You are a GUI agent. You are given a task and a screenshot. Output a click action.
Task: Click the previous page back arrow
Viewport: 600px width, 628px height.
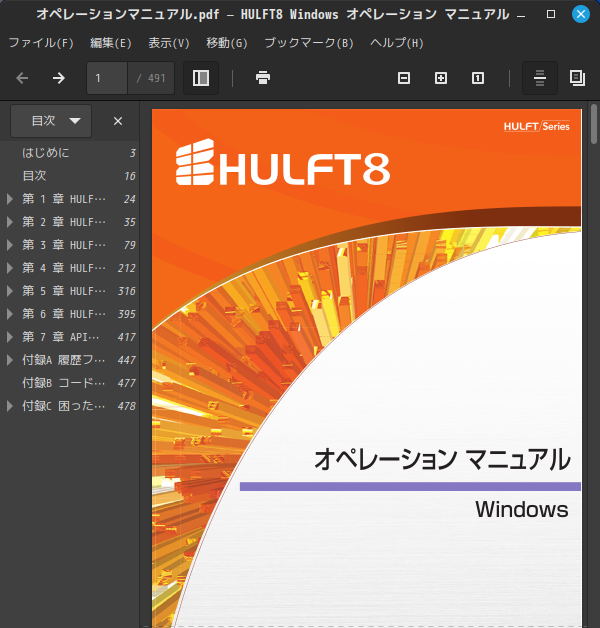pyautogui.click(x=23, y=78)
